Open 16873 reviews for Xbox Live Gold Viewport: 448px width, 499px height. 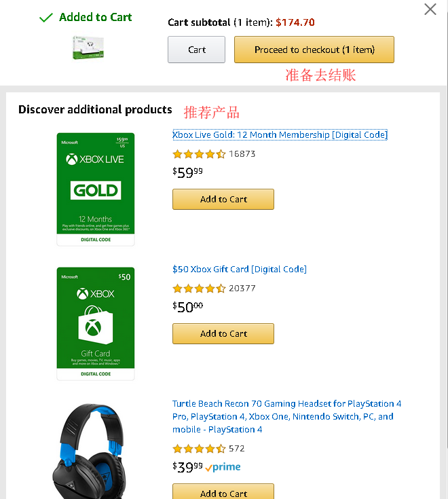click(x=242, y=154)
